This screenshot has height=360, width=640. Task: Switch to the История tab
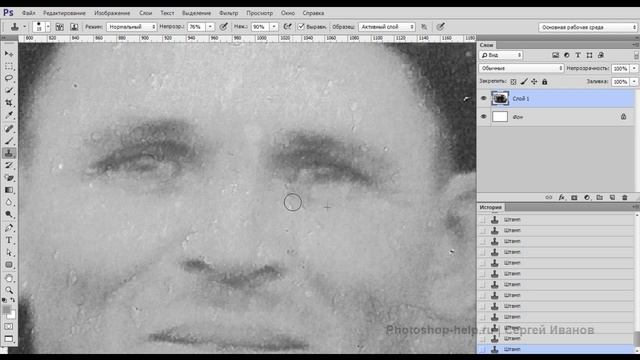coord(490,207)
